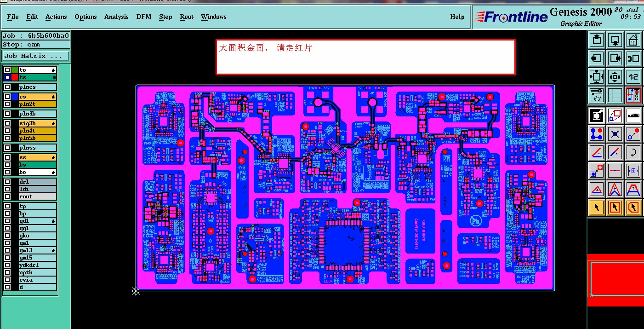
Task: Toggle the checkbox for layer ts
Action: [x=7, y=77]
